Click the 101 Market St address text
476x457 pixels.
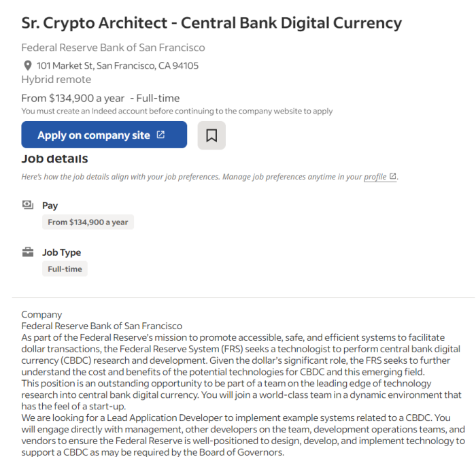pos(118,65)
